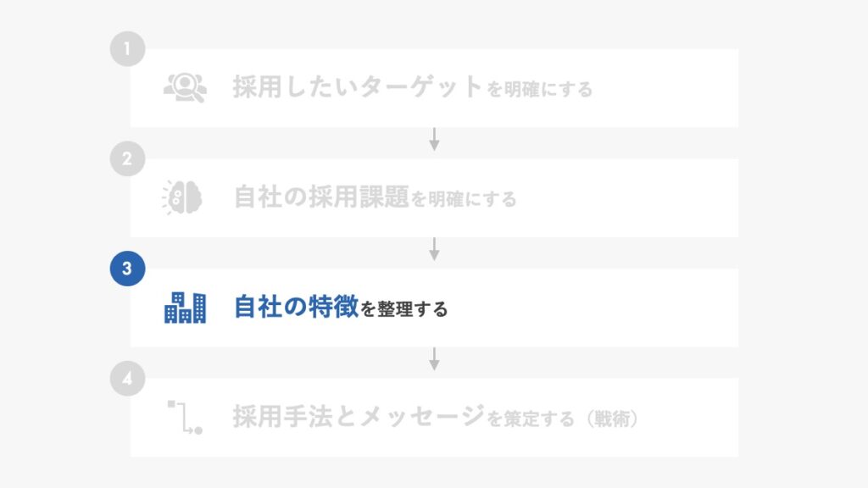This screenshot has width=868, height=488.
Task: Click the arrow between steps 2 and 3
Action: click(435, 249)
